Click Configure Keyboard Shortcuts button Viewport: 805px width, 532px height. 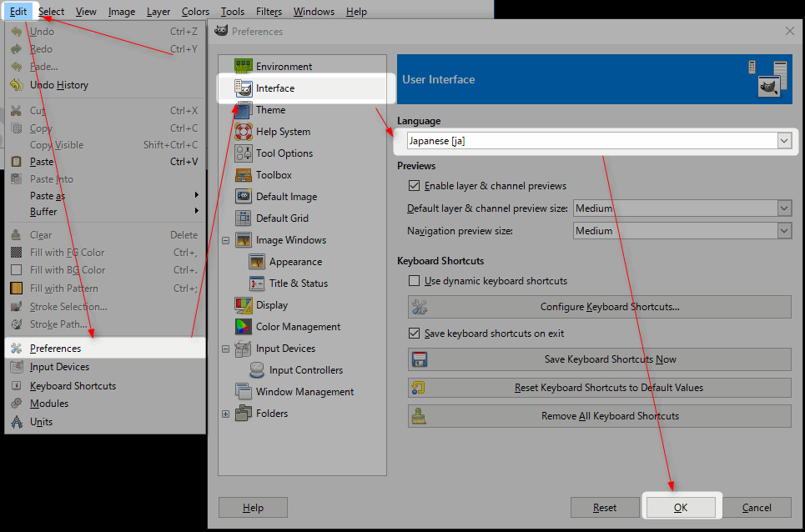tap(600, 307)
